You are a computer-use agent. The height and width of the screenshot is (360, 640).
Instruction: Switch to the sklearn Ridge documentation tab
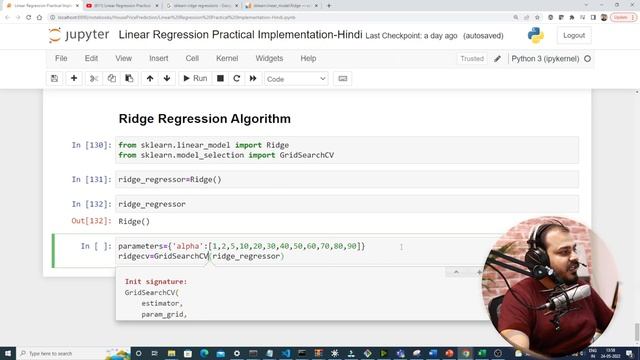[282, 6]
